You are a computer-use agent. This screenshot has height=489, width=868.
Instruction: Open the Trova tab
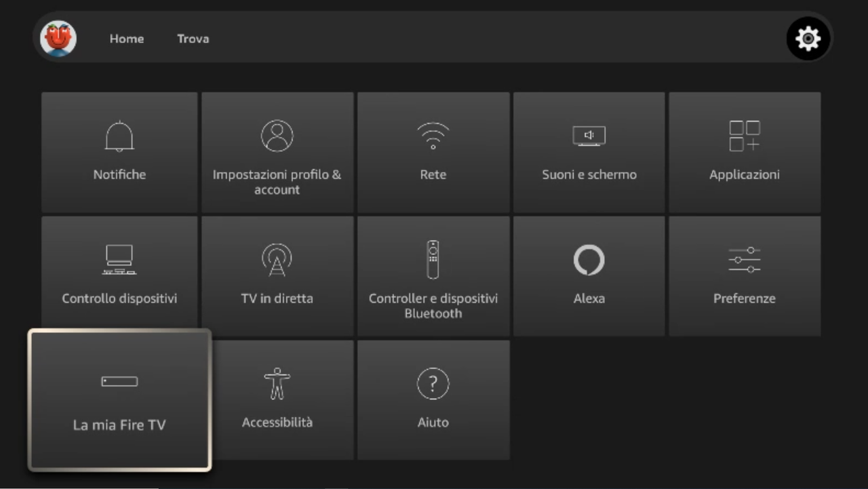[x=193, y=39]
